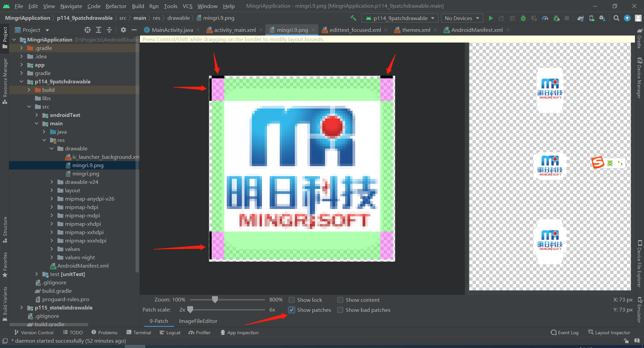644x348 pixels.
Task: Close the mingri.9.png editor tab
Action: (313, 30)
